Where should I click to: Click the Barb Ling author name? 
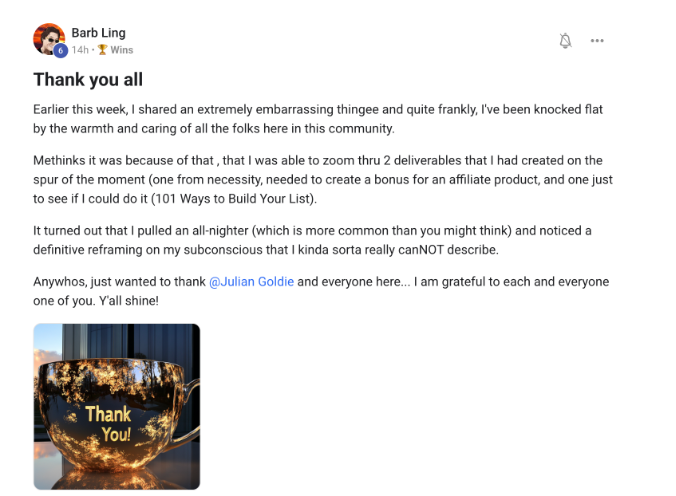pyautogui.click(x=98, y=33)
